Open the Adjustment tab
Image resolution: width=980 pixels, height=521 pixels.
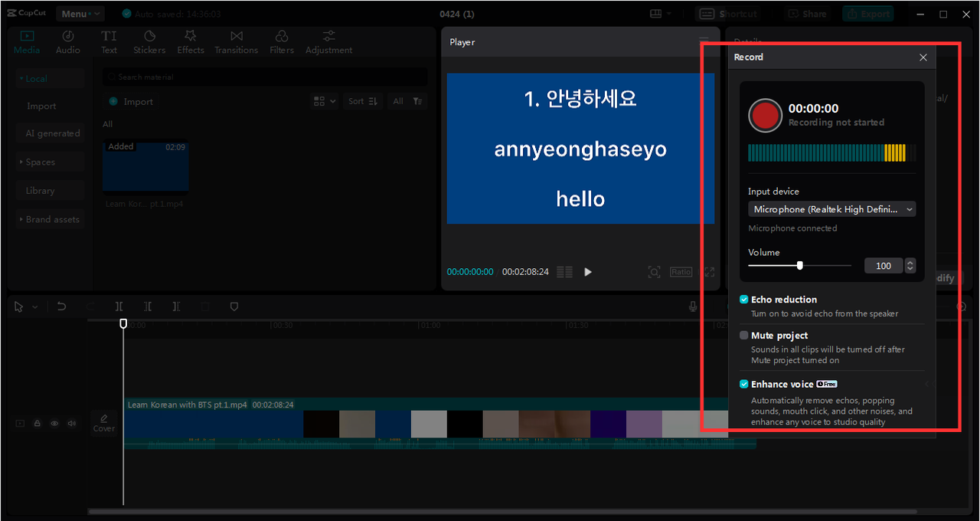329,42
